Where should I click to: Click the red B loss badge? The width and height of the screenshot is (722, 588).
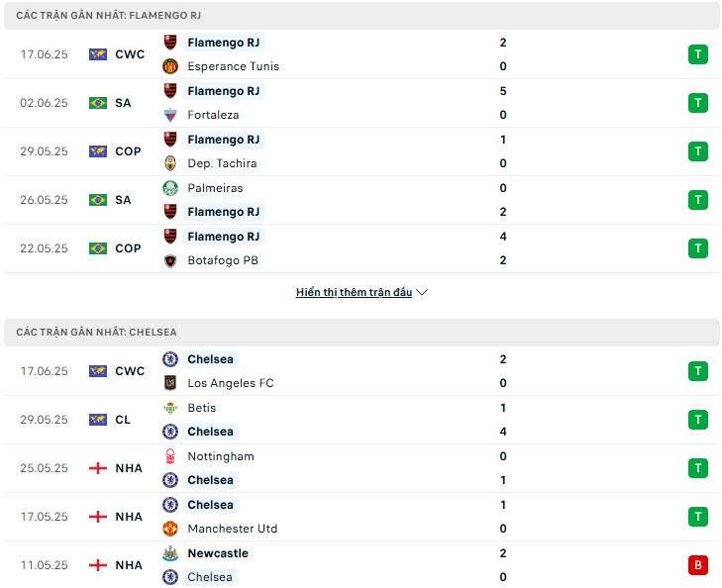click(x=698, y=565)
